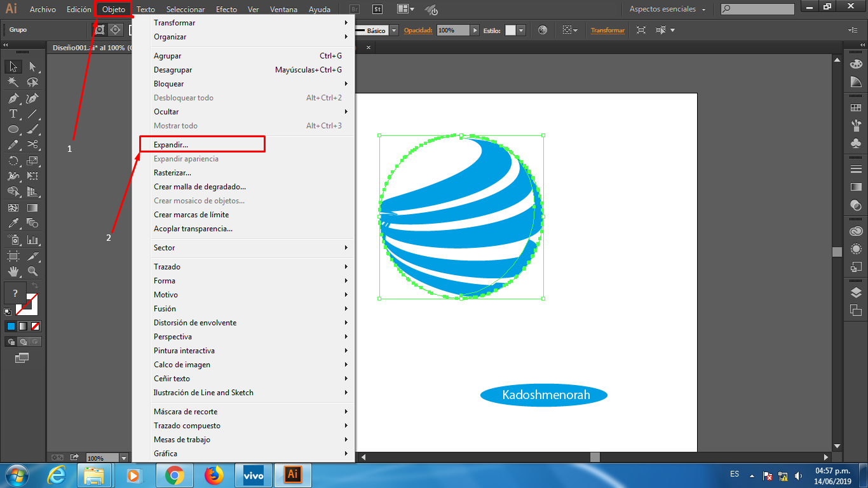868x488 pixels.
Task: Open the Estilo graphic style dropdown
Action: [x=522, y=30]
